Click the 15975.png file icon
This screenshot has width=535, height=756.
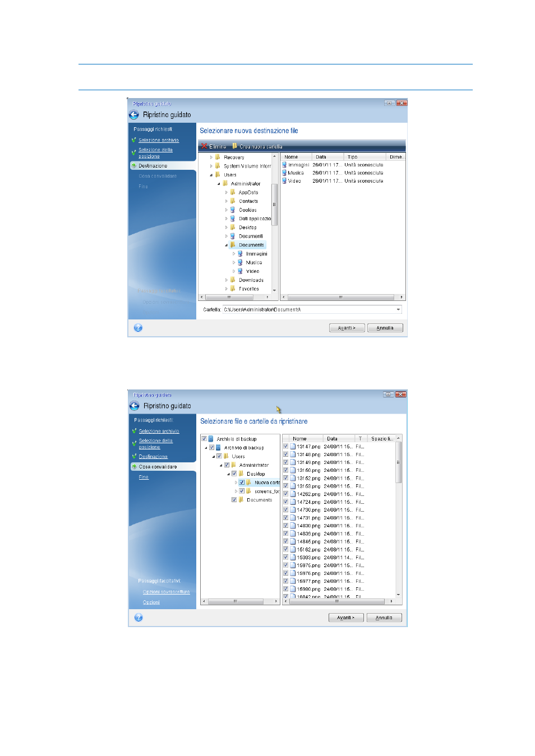pos(293,565)
